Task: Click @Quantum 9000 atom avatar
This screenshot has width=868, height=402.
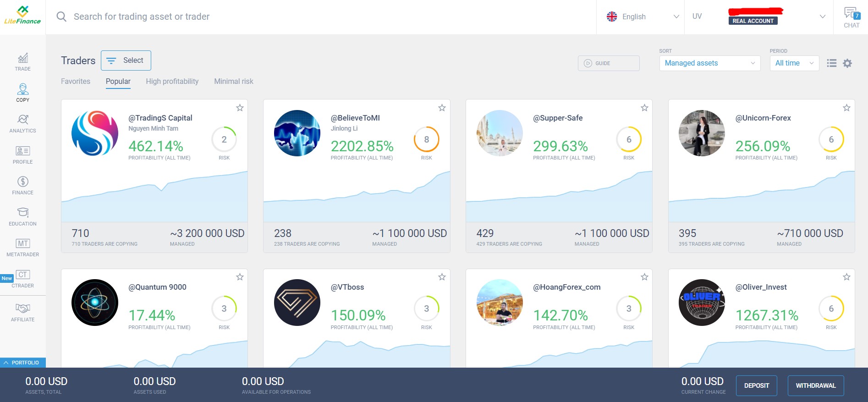Action: click(95, 303)
